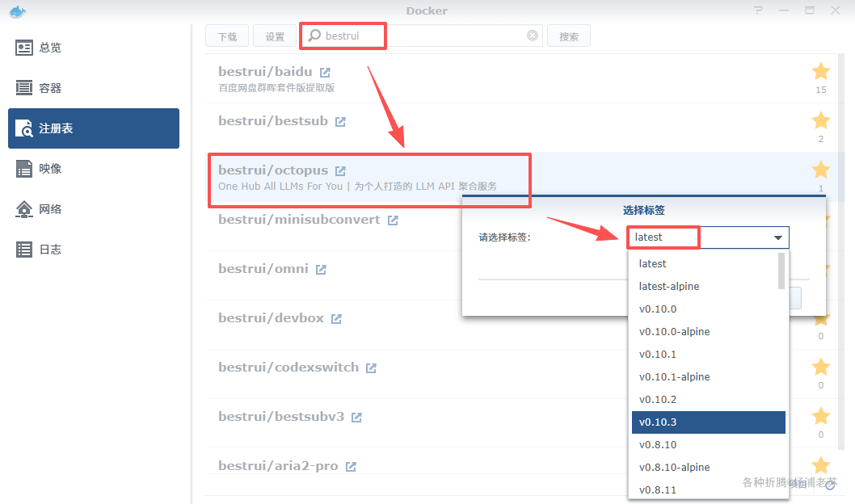Click the star icon for bestrui/bestsub

pyautogui.click(x=820, y=120)
